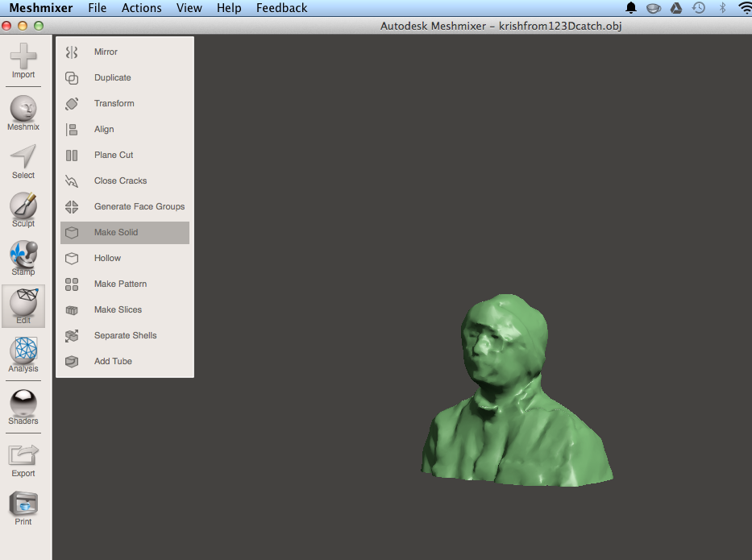
Task: Start the Transform tool
Action: (125, 104)
